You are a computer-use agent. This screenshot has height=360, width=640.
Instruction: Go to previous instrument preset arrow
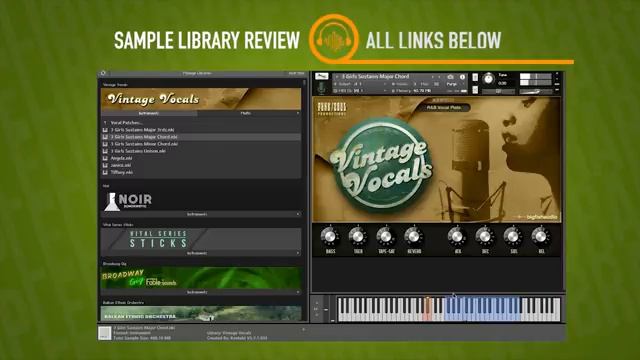click(x=433, y=77)
